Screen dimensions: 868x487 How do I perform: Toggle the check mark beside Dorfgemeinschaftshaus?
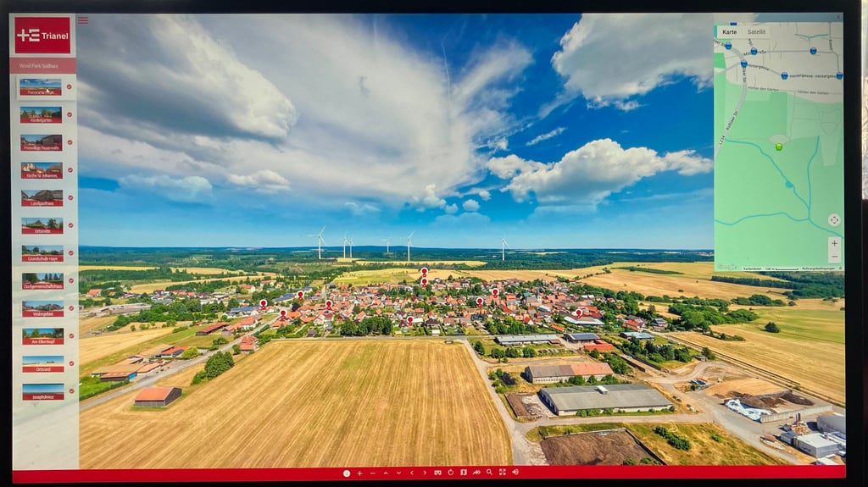(71, 280)
